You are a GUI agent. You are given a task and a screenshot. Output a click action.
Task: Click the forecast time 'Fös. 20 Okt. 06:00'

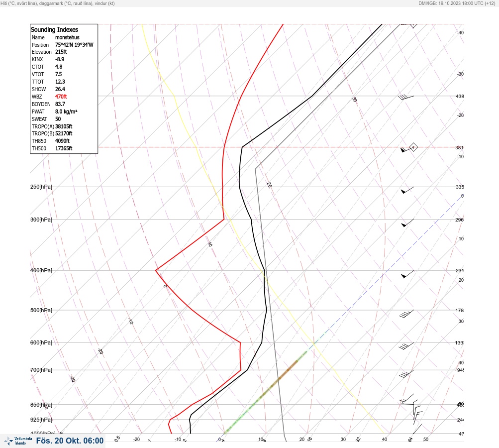70,441
